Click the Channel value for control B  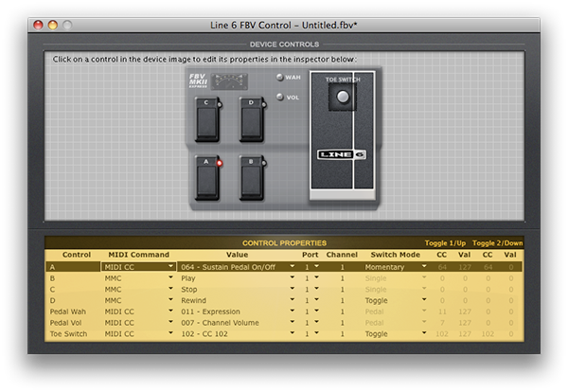tap(342, 278)
